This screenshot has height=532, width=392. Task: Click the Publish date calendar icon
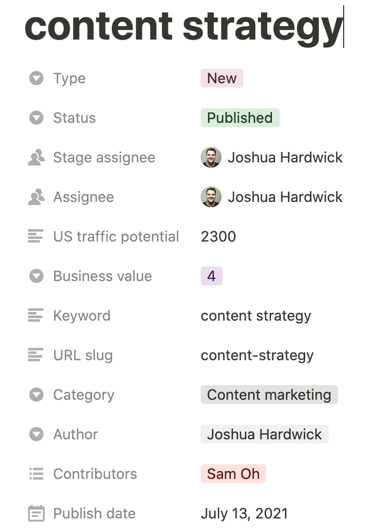tap(36, 514)
